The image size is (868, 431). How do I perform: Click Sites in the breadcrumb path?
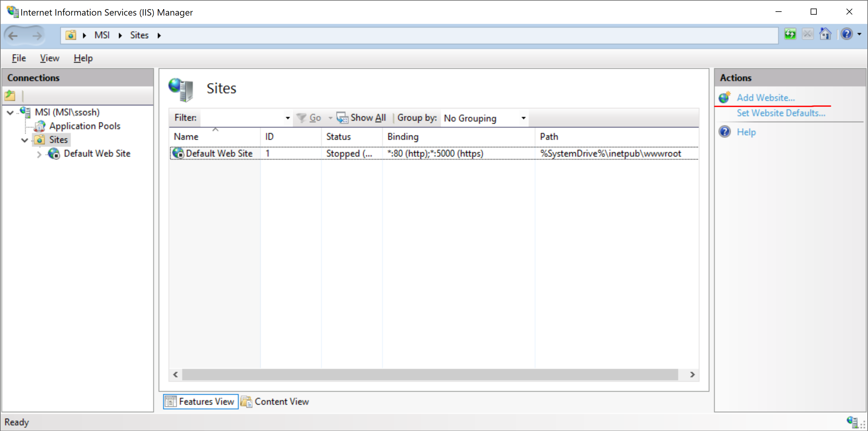tap(139, 35)
